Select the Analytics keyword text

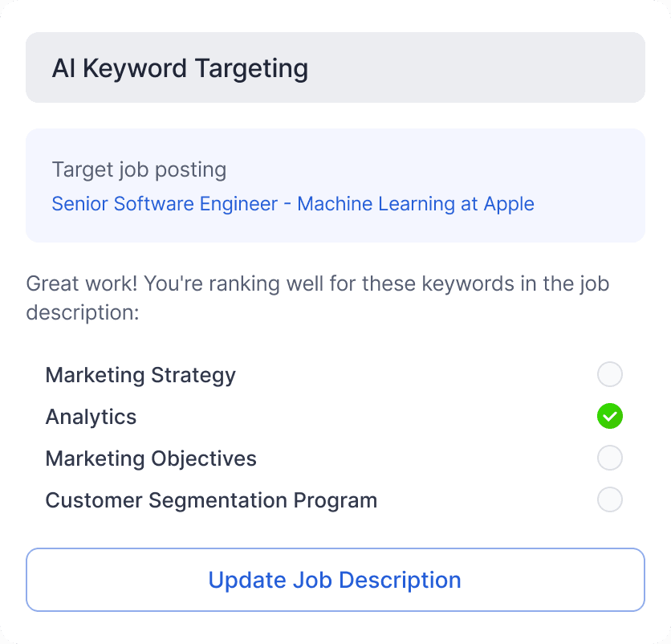pyautogui.click(x=91, y=416)
